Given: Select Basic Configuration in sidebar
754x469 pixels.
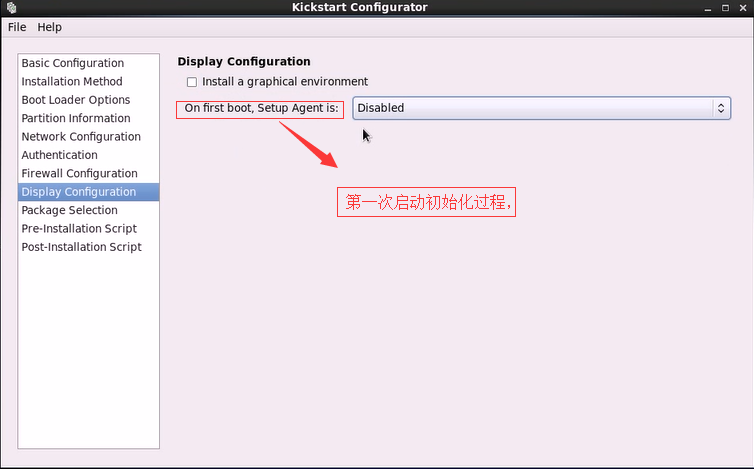Looking at the screenshot, I should (x=88, y=63).
